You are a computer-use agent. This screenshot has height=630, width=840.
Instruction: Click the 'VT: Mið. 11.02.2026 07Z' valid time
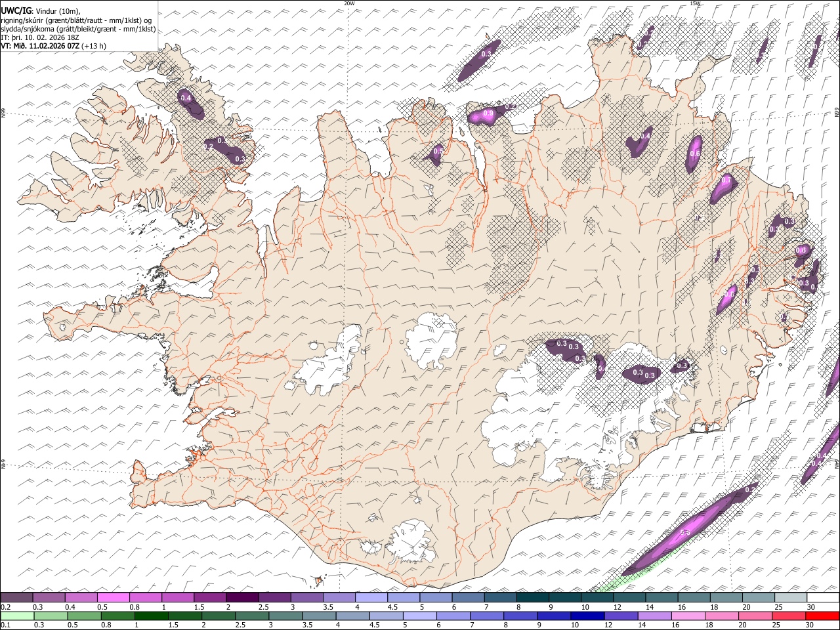coord(40,46)
